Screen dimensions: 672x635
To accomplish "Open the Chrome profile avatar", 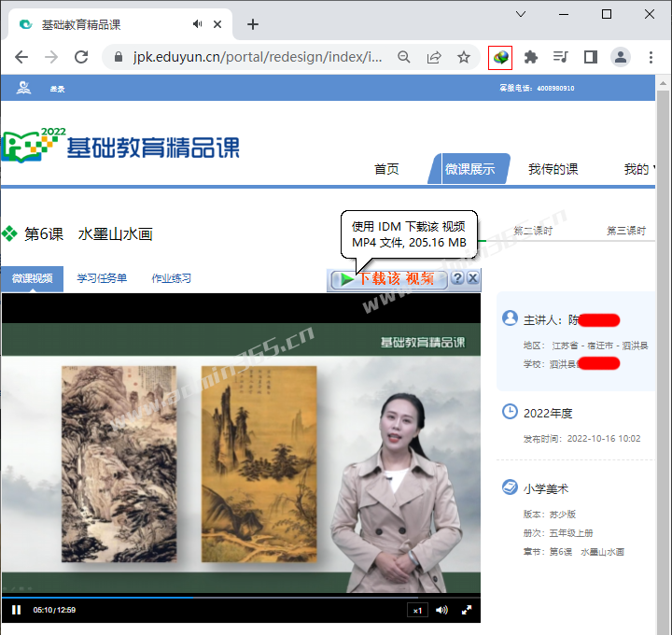I will point(620,57).
